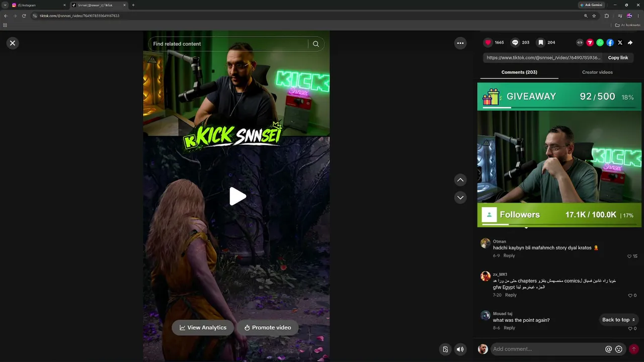The image size is (644, 362).
Task: Reload the current page
Action: (24, 16)
